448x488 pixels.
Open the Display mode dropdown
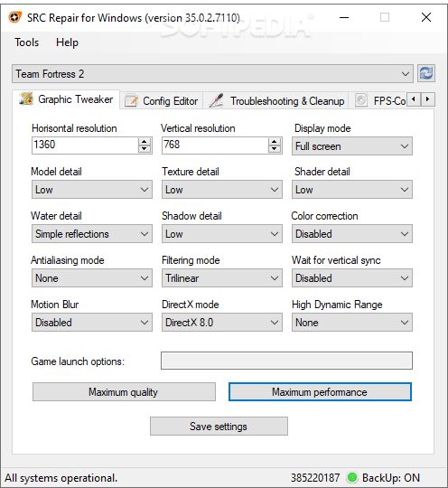tap(352, 146)
